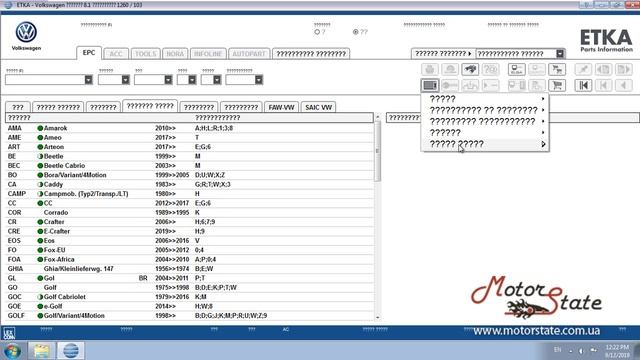Click the next page document icon
The height and width of the screenshot is (360, 640).
(624, 69)
